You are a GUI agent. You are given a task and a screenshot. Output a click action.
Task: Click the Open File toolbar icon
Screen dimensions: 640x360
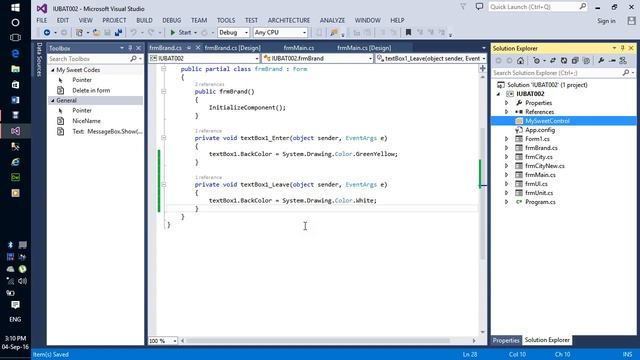[x=96, y=32]
